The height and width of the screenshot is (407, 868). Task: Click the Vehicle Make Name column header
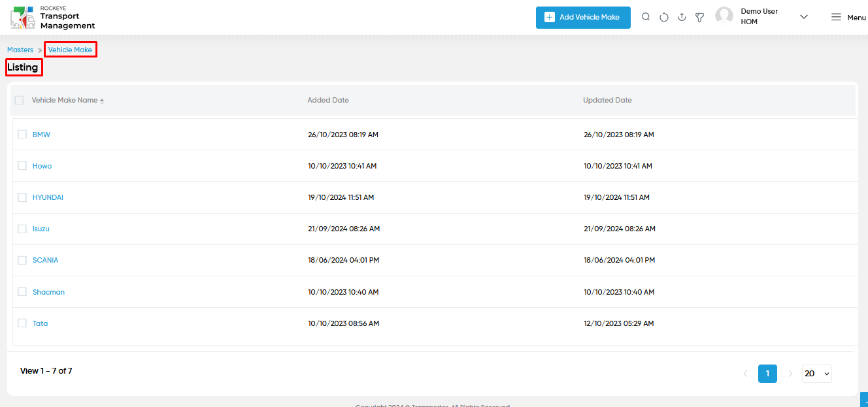tap(65, 100)
